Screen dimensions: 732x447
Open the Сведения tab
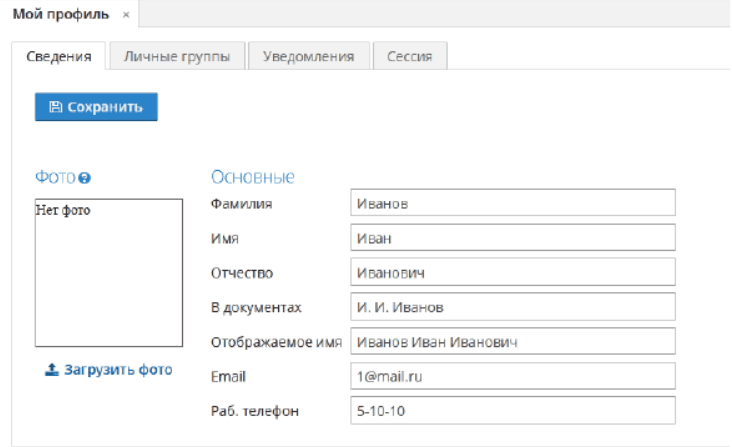pyautogui.click(x=59, y=56)
